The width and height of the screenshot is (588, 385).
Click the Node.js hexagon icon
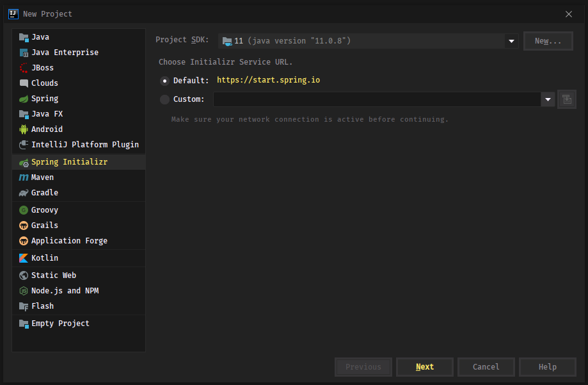(24, 291)
